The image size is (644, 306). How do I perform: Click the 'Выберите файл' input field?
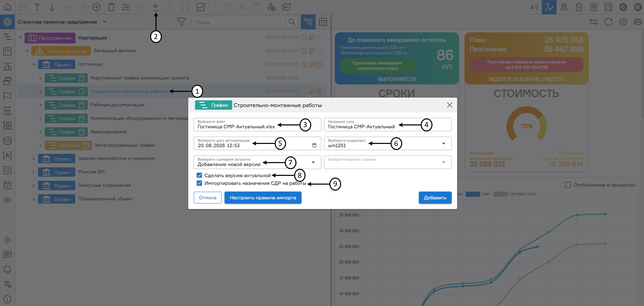point(257,124)
